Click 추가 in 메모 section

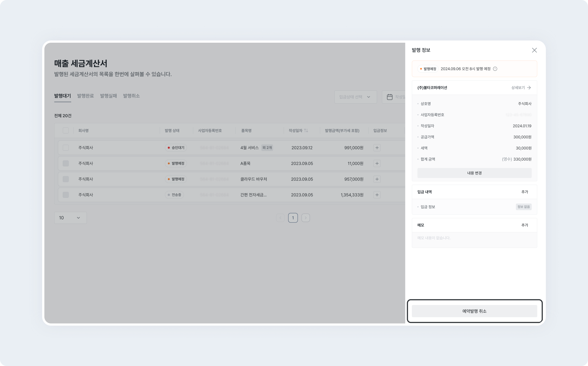coord(524,225)
